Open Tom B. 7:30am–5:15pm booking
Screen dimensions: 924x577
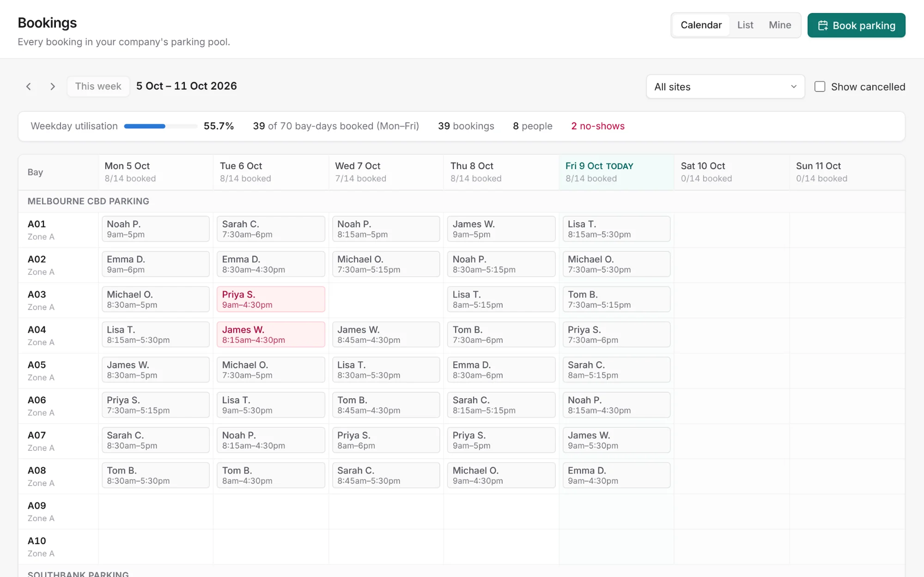616,299
